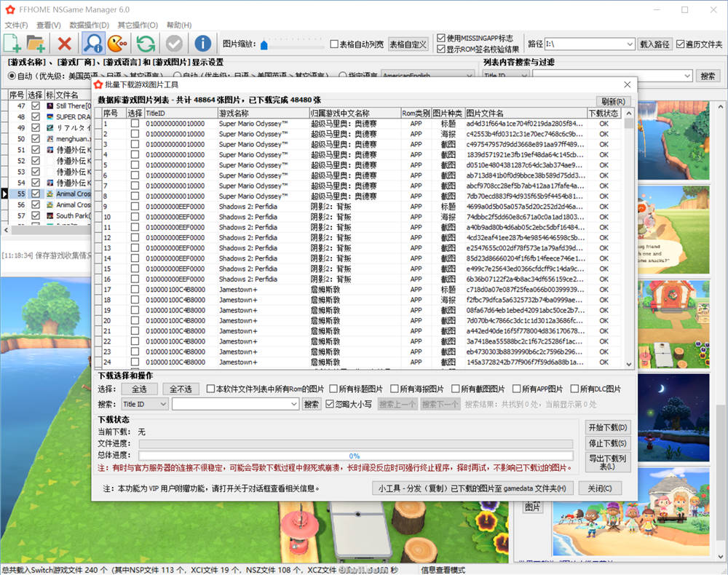Select the night scene thumbnail on the right

673,418
